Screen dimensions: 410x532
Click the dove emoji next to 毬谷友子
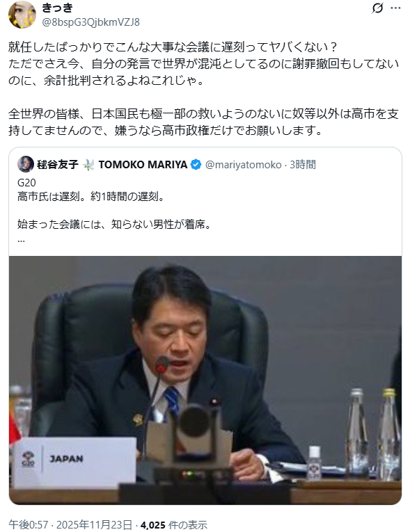pos(88,165)
